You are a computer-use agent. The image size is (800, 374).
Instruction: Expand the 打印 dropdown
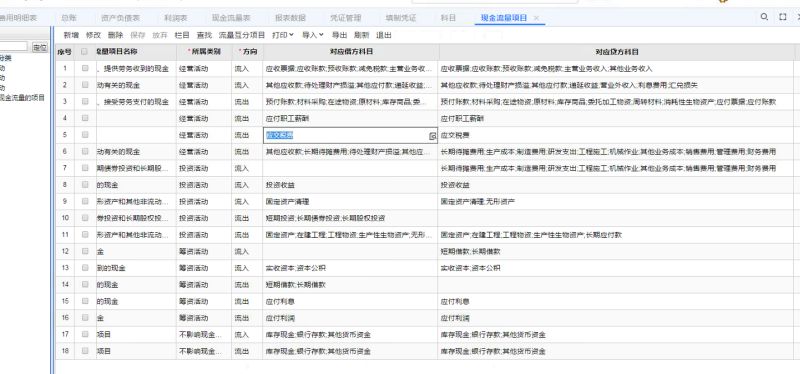pos(283,35)
